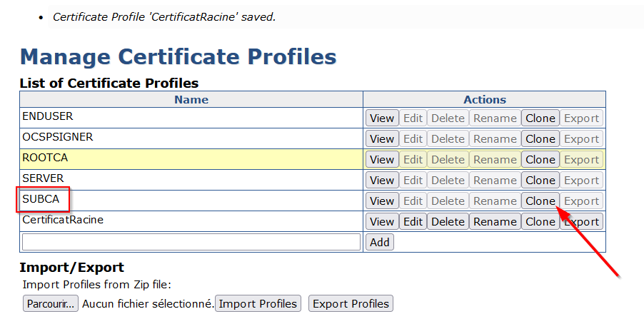
Task: Clone the SERVER profile
Action: pos(540,181)
